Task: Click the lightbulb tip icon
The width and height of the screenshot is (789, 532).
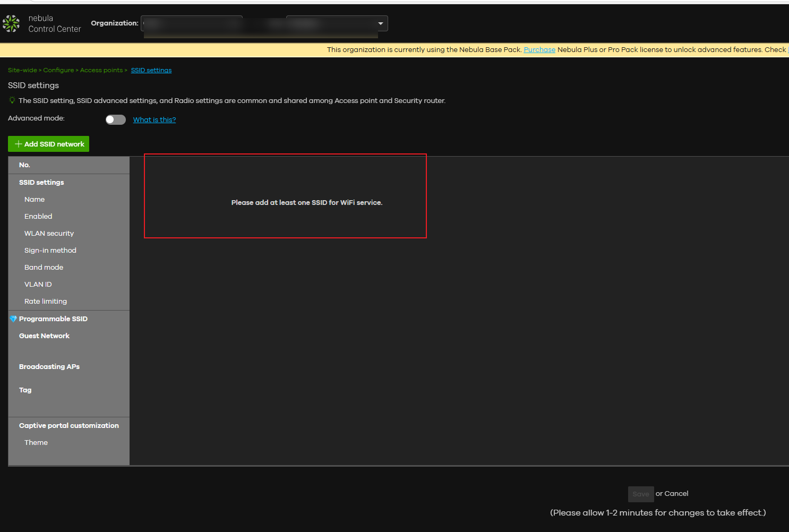Action: point(12,100)
